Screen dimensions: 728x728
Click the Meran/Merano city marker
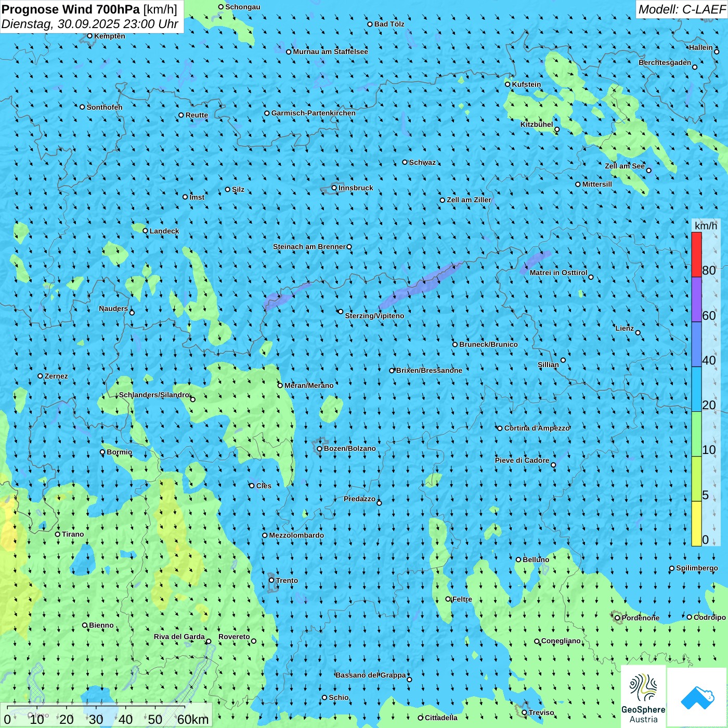(280, 385)
